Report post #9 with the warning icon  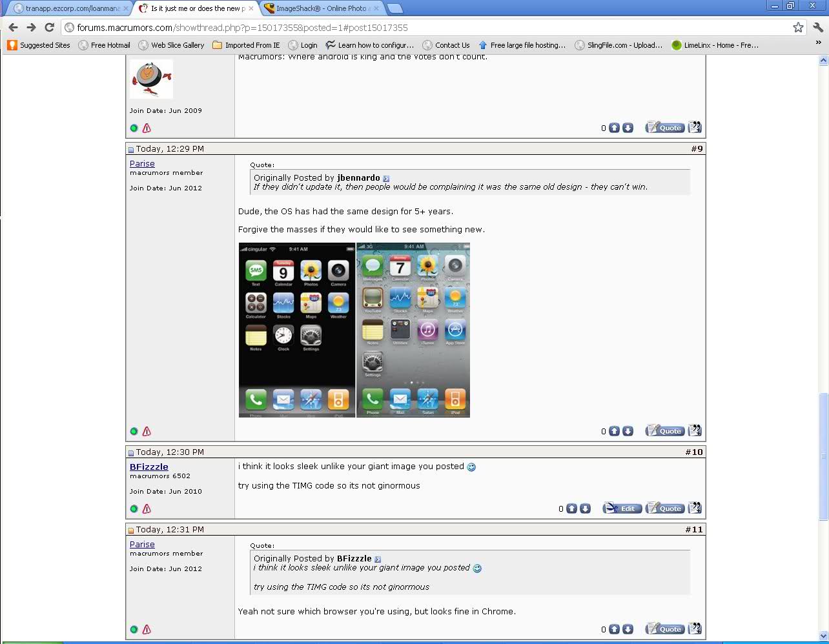tap(147, 431)
